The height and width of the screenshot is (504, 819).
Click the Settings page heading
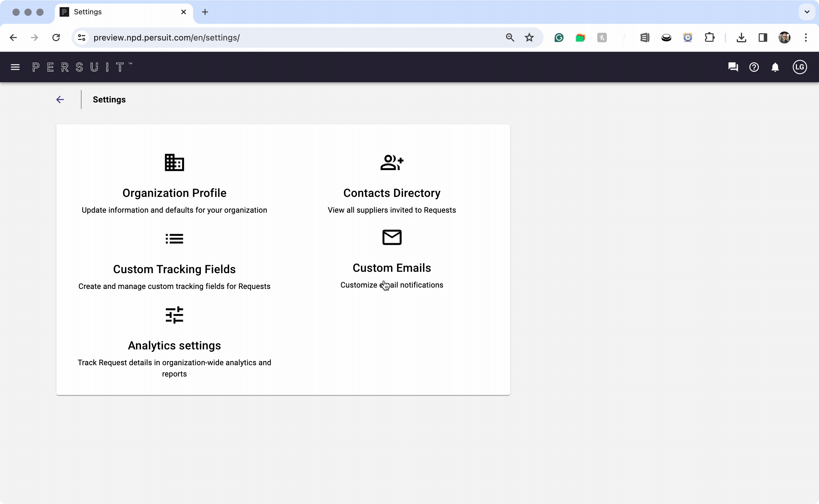tap(109, 99)
